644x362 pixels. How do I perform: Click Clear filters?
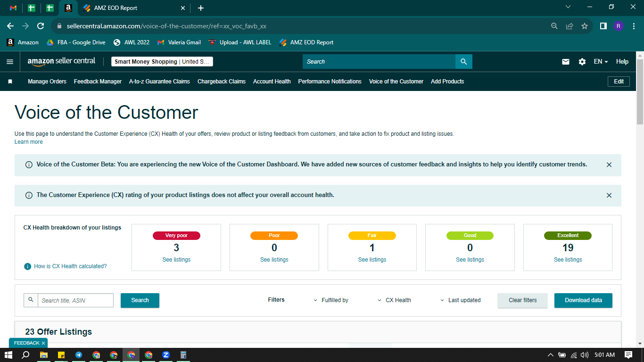tap(523, 300)
